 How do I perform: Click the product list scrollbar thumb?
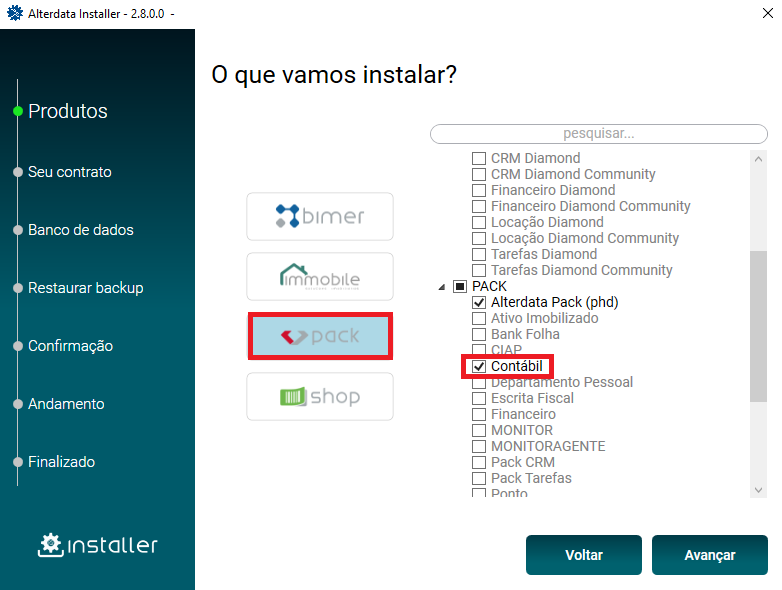759,326
